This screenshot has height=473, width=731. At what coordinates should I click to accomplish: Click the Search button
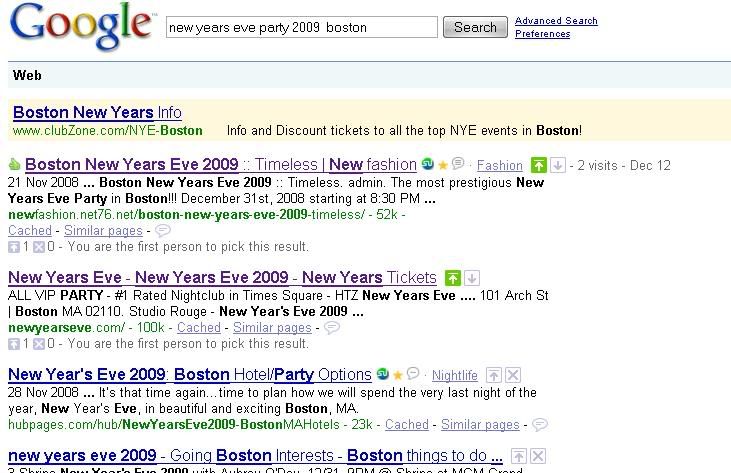(475, 27)
